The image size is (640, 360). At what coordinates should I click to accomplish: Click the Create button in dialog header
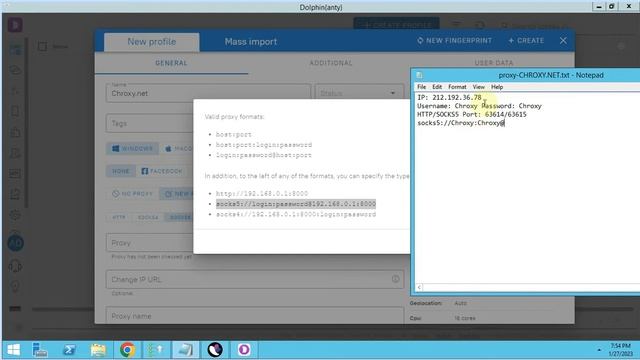[526, 41]
